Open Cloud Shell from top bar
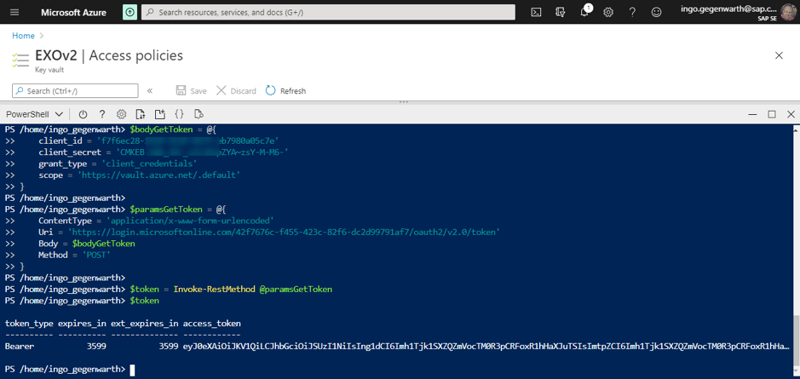This screenshot has height=379, width=800. (x=536, y=12)
